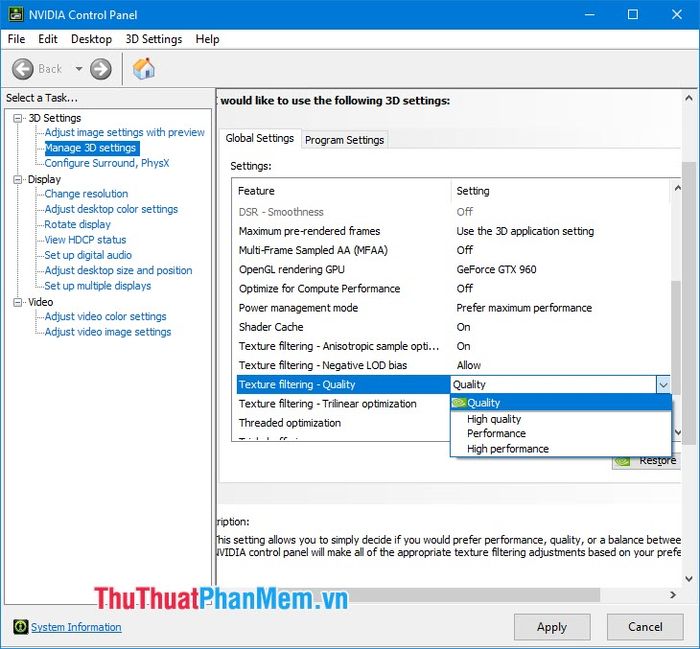Open the System Information link
This screenshot has width=700, height=649.
click(76, 627)
